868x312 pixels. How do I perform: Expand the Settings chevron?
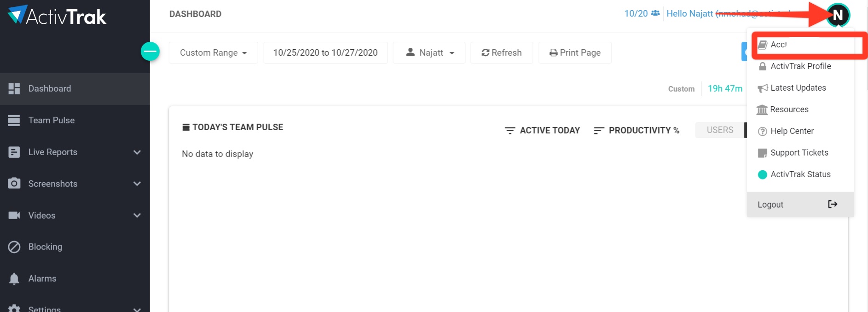tap(137, 309)
